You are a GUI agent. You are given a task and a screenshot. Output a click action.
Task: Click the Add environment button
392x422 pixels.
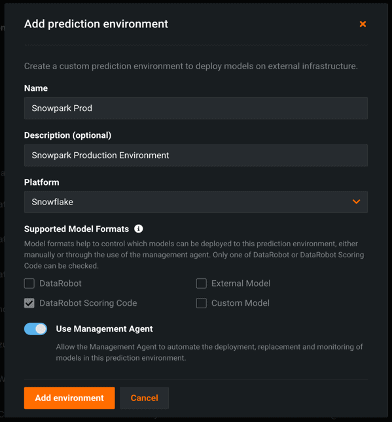pos(69,398)
